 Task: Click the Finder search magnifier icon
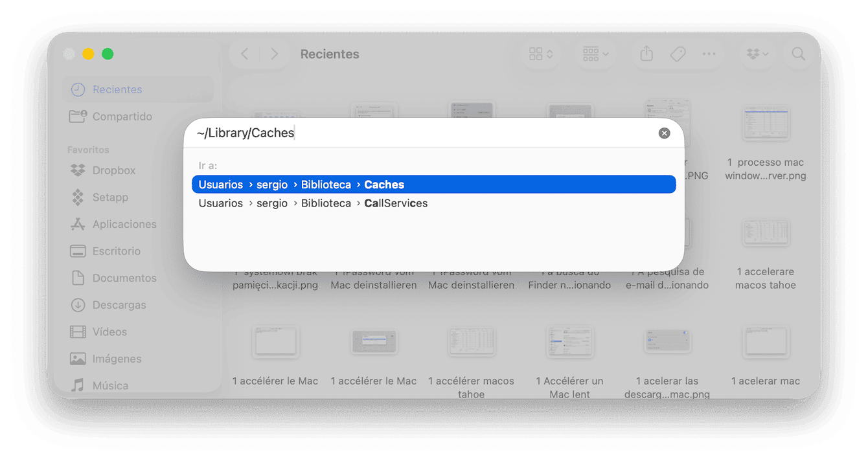pyautogui.click(x=799, y=54)
